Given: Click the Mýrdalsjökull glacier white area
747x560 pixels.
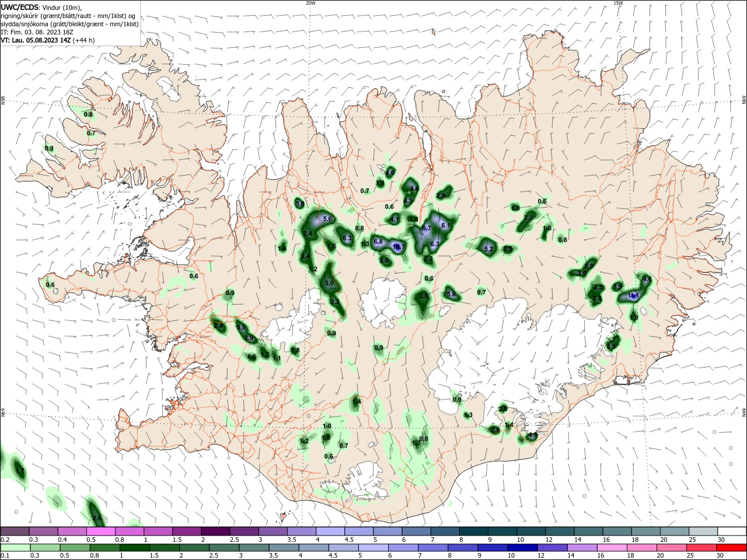Looking at the screenshot, I should tap(366, 480).
